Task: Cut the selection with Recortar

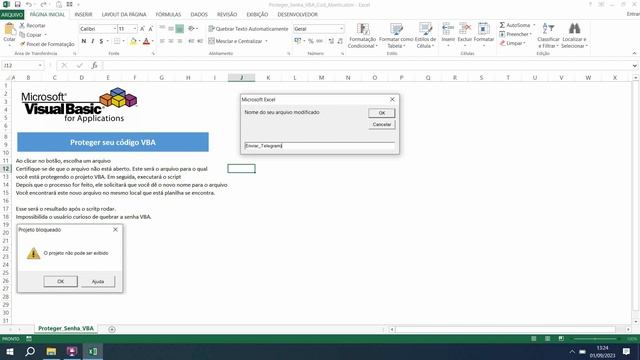Action: pyautogui.click(x=32, y=25)
